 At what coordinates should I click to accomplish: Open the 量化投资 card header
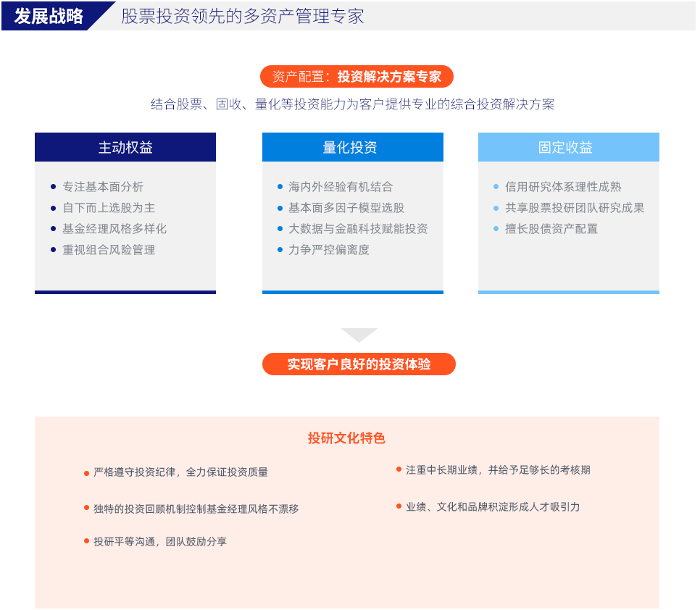pos(352,147)
